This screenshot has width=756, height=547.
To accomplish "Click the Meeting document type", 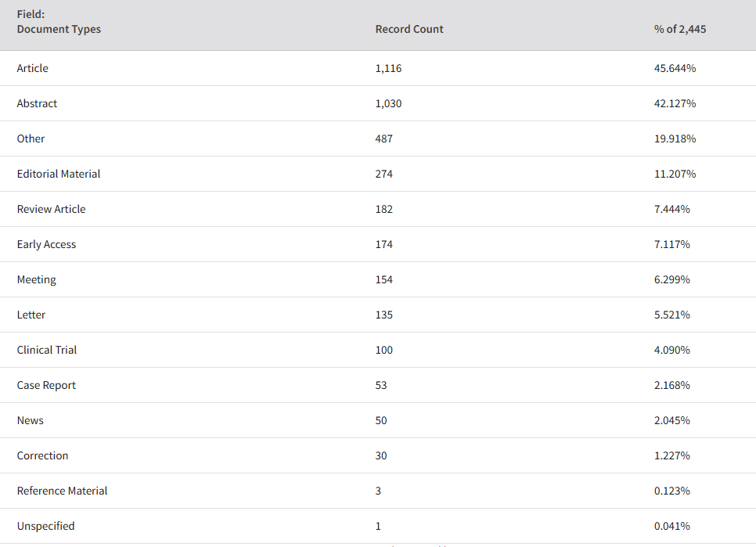I will 36,279.
